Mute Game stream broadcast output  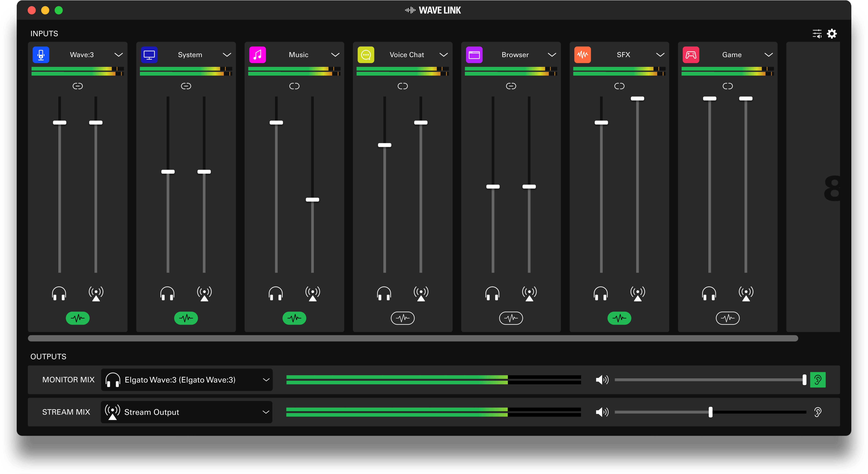click(746, 294)
